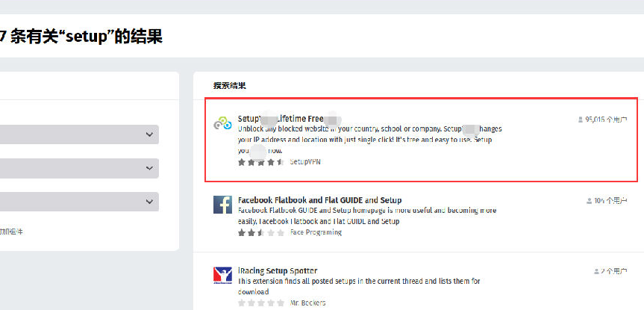Viewport: 644px width, 310px height.
Task: Click the Face Programing author name
Action: coord(315,232)
